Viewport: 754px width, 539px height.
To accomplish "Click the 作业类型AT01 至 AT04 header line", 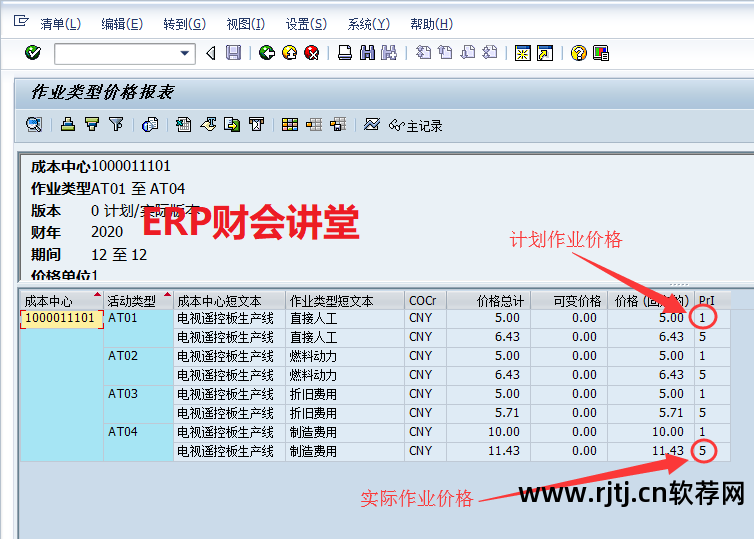I will pos(108,188).
